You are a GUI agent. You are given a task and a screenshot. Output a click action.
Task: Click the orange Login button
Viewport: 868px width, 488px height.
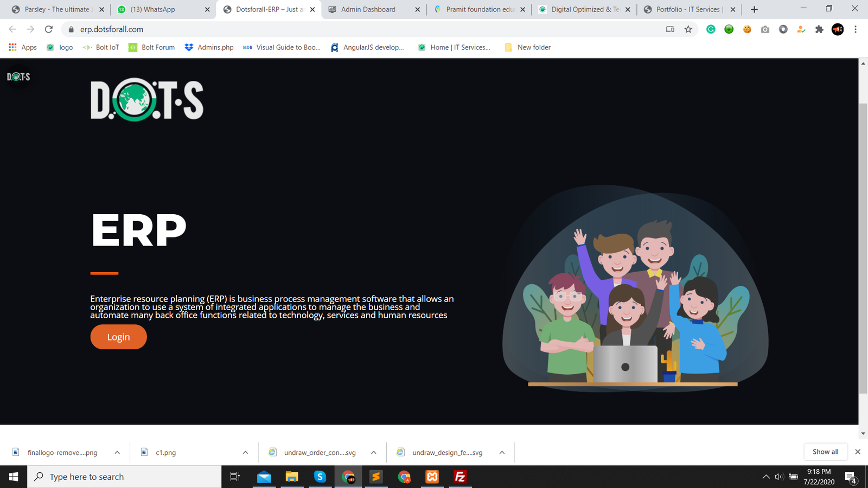point(118,337)
